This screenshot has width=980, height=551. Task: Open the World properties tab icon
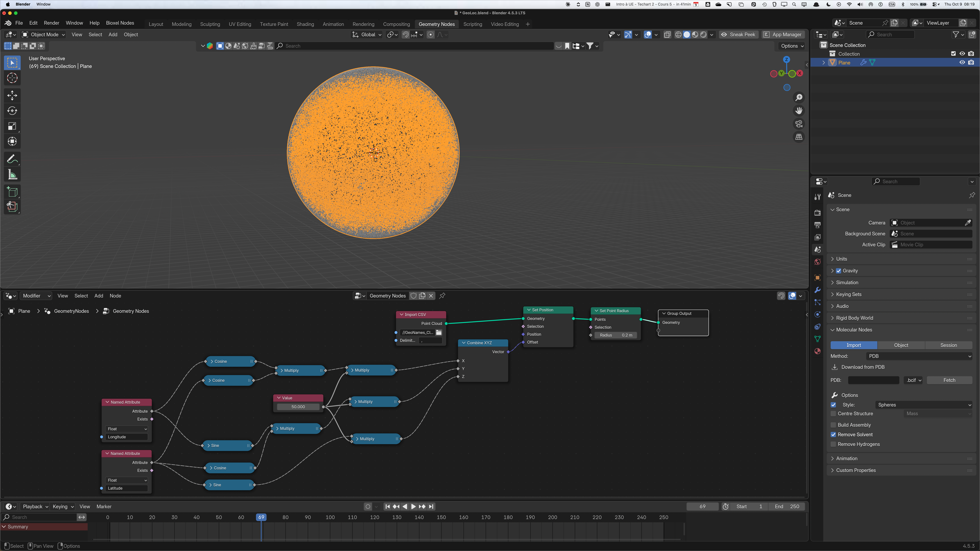[818, 262]
